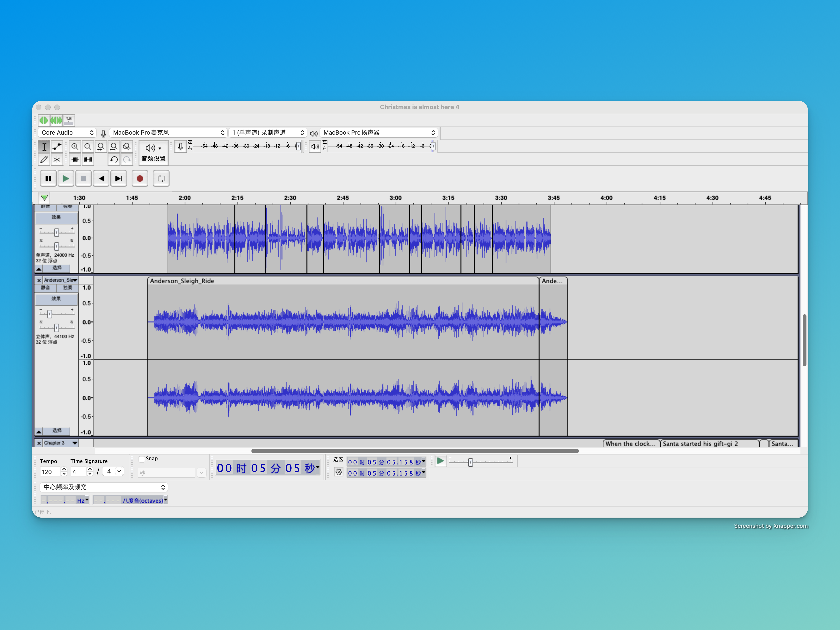The image size is (840, 630).
Task: Select the Draw pencil tool
Action: (44, 160)
